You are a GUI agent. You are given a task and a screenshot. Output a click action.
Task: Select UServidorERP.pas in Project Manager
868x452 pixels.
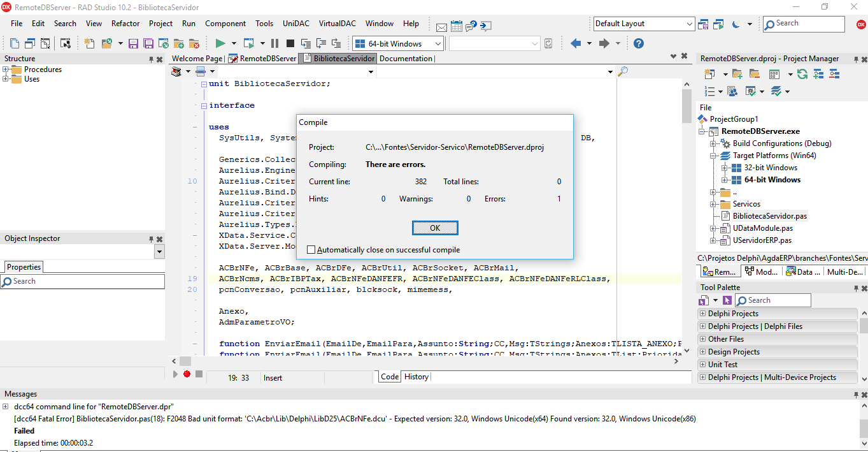[x=762, y=240]
